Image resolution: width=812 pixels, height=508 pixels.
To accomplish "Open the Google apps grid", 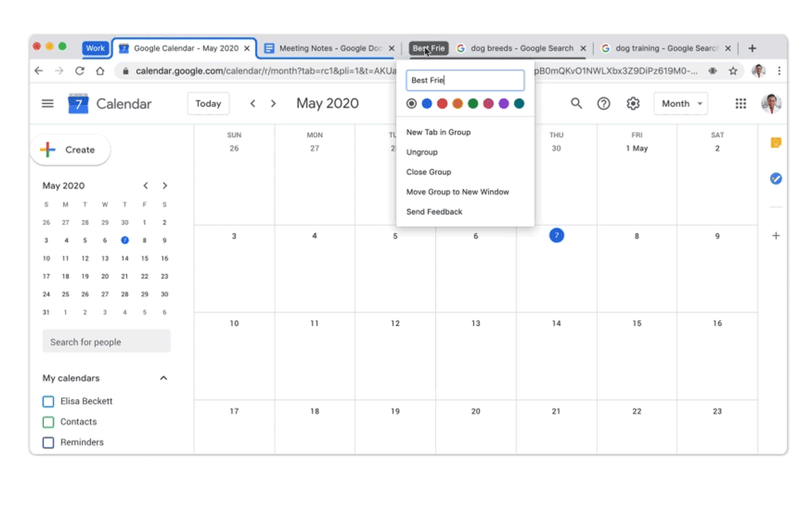I will pos(741,104).
